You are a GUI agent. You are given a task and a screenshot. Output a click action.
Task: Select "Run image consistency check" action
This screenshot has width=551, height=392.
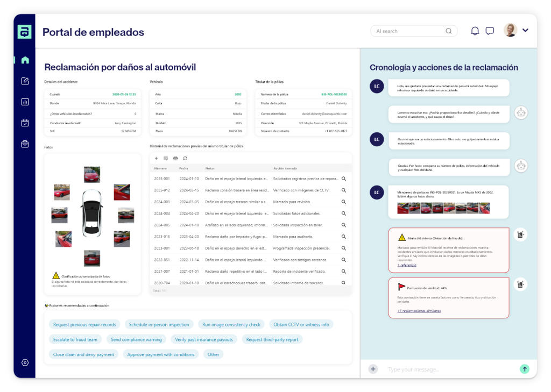[231, 324]
